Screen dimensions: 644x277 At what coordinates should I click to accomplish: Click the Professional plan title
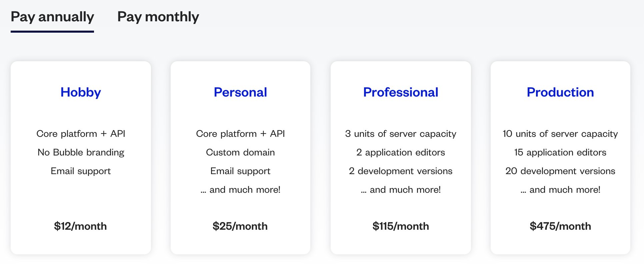click(x=401, y=92)
